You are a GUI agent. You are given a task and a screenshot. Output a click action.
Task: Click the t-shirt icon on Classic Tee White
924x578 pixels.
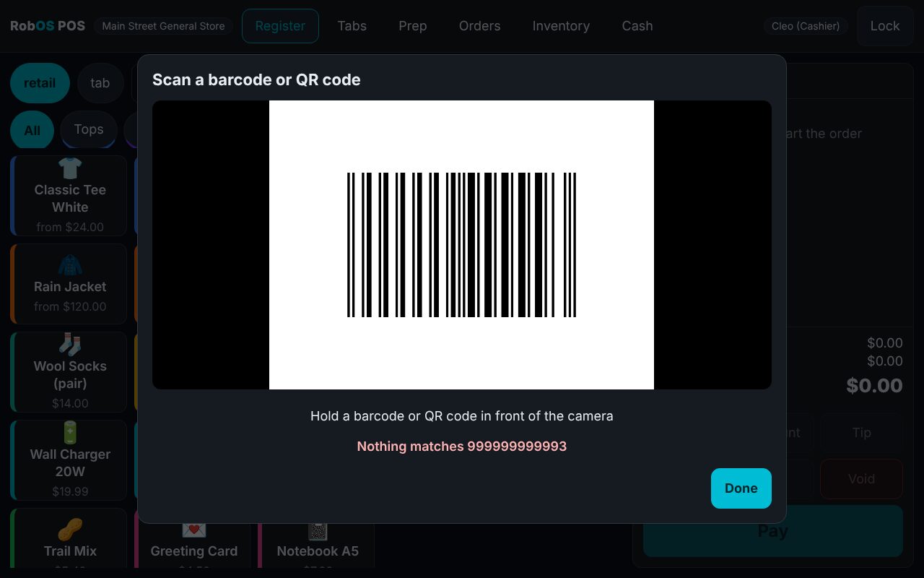pyautogui.click(x=70, y=168)
